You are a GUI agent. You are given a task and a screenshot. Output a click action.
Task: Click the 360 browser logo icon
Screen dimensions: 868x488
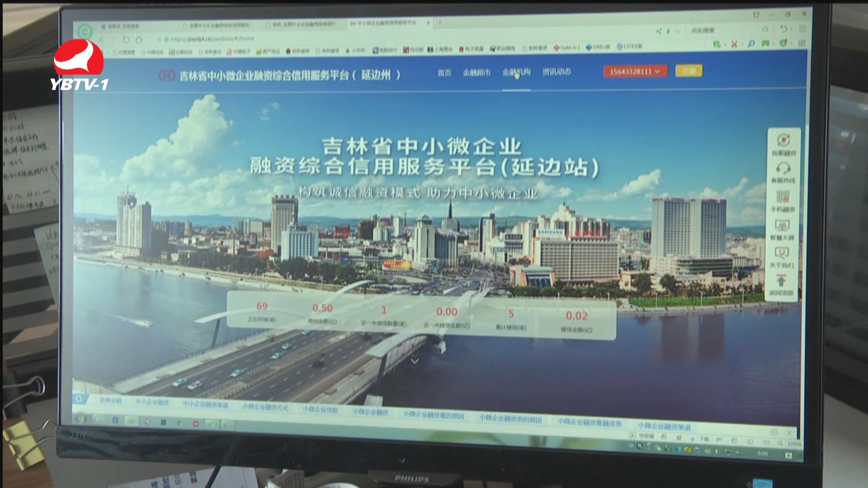(x=85, y=32)
